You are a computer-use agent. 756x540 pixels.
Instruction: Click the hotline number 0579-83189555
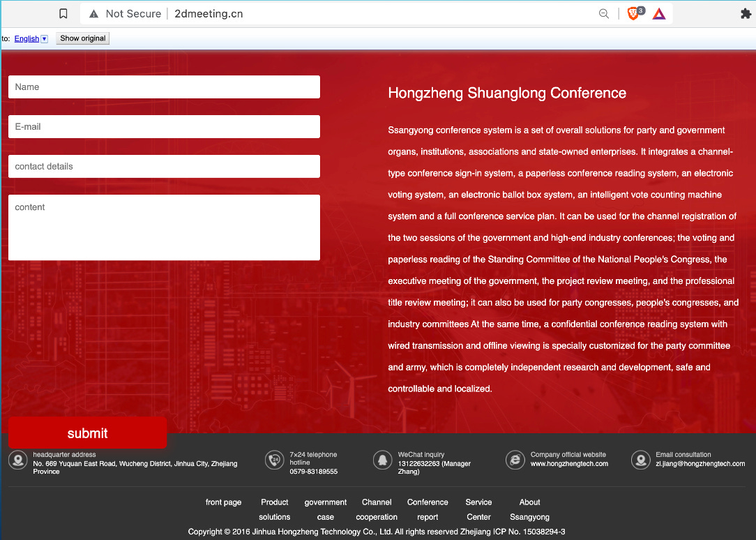(x=313, y=472)
